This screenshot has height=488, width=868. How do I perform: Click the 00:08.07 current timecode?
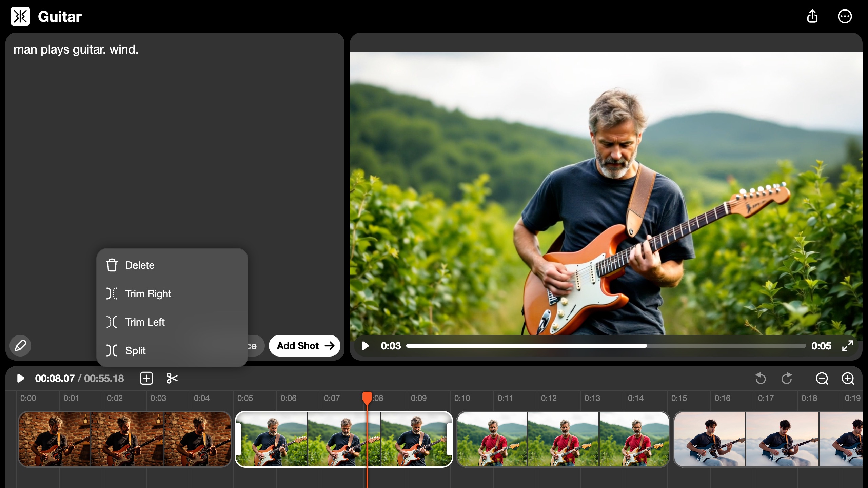(55, 378)
